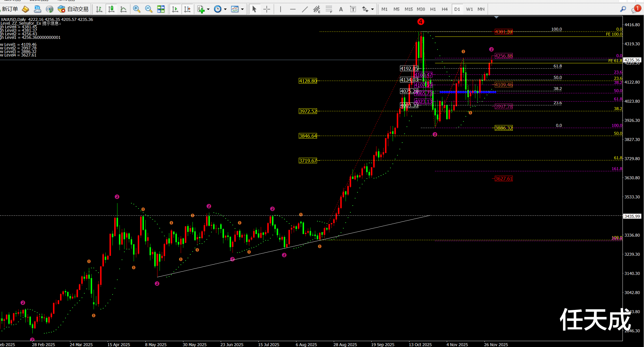Select the crosshair cursor tool
This screenshot has width=644, height=347.
pos(267,9)
